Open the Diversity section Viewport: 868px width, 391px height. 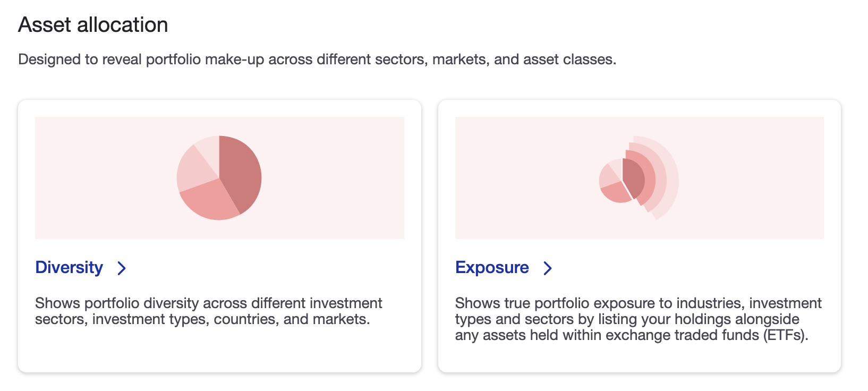69,268
